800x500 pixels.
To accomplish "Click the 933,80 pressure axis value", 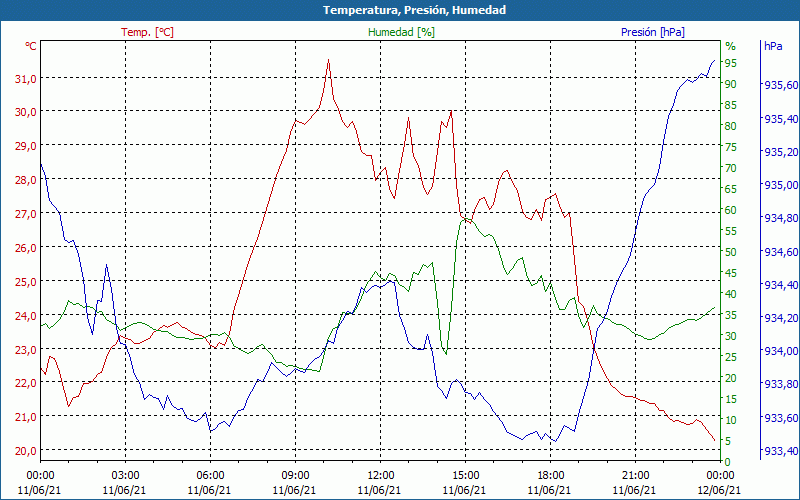I will 781,385.
